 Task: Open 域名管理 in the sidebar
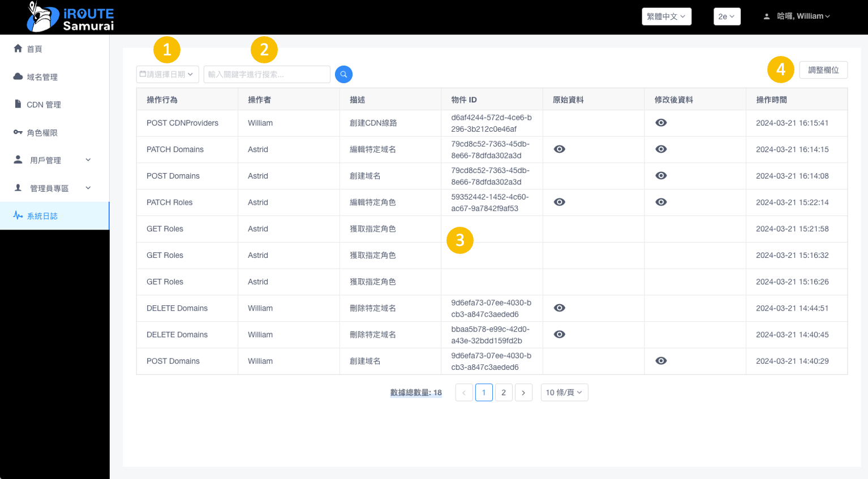(42, 77)
